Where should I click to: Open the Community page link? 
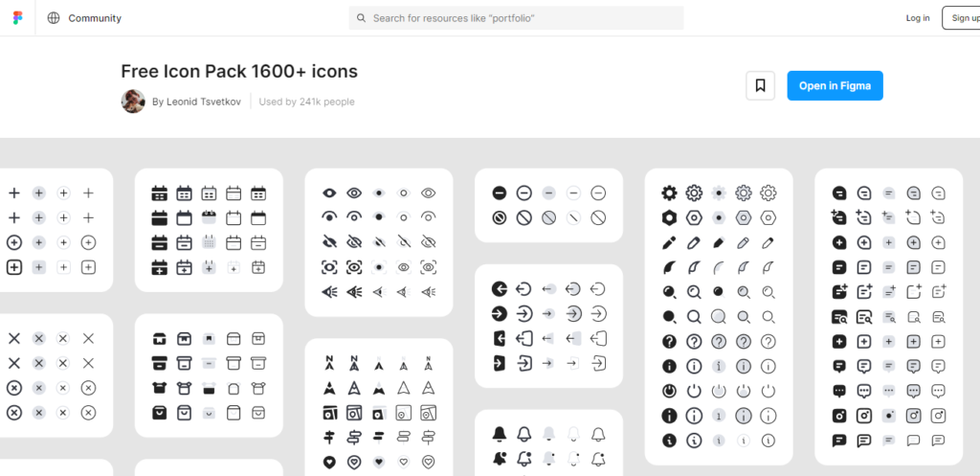click(95, 18)
